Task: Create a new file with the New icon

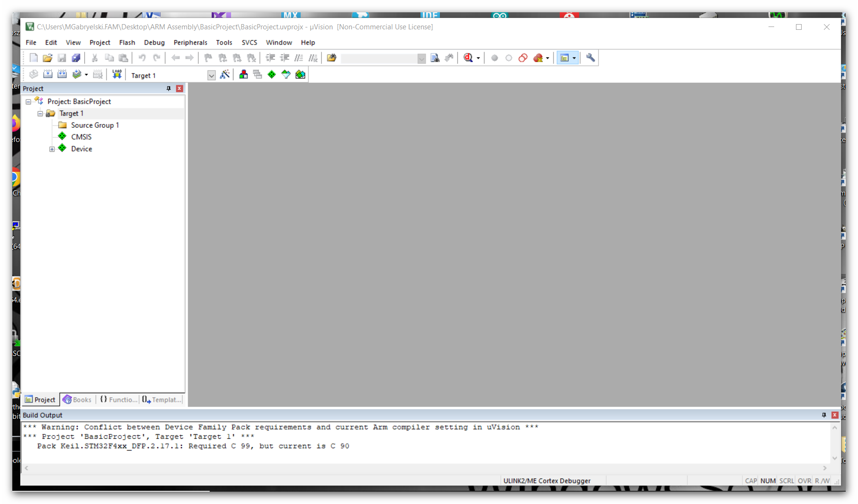Action: [x=33, y=58]
